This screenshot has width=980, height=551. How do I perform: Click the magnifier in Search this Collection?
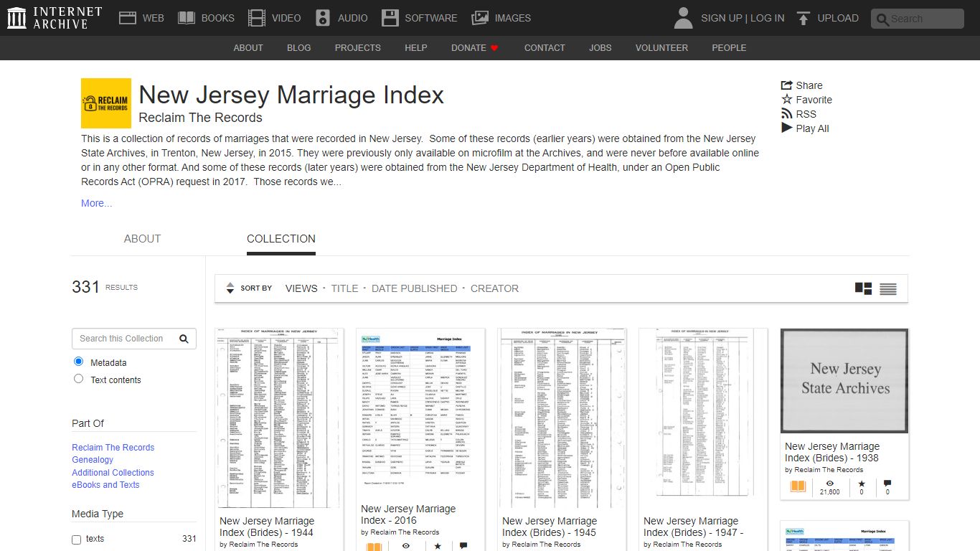(x=184, y=339)
